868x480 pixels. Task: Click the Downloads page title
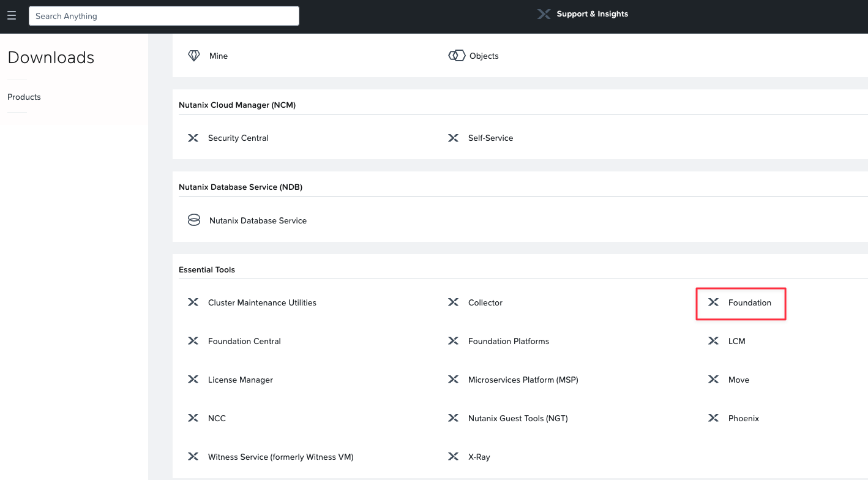[51, 58]
